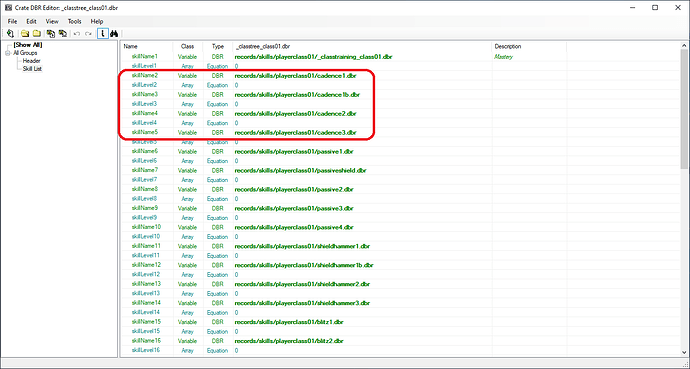Select All Groups in the tree
This screenshot has height=369, width=690.
(x=25, y=53)
